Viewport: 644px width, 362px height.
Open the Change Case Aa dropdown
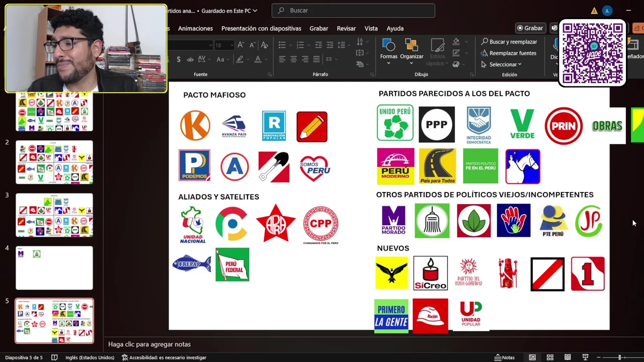coord(222,59)
